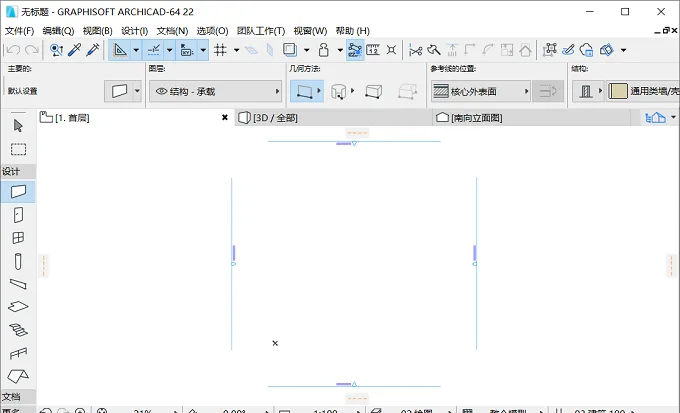Expand default settings favorites arrow
The height and width of the screenshot is (413, 680).
(x=137, y=91)
